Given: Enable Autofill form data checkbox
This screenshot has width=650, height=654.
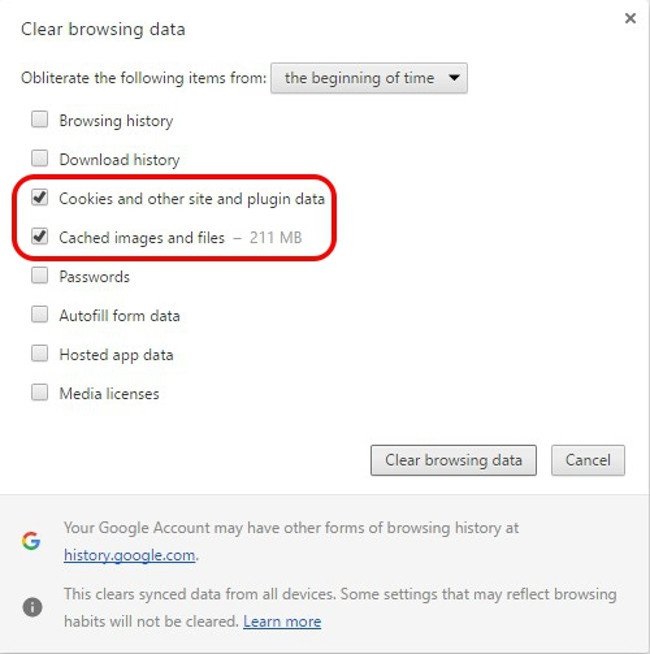Looking at the screenshot, I should click(x=40, y=315).
